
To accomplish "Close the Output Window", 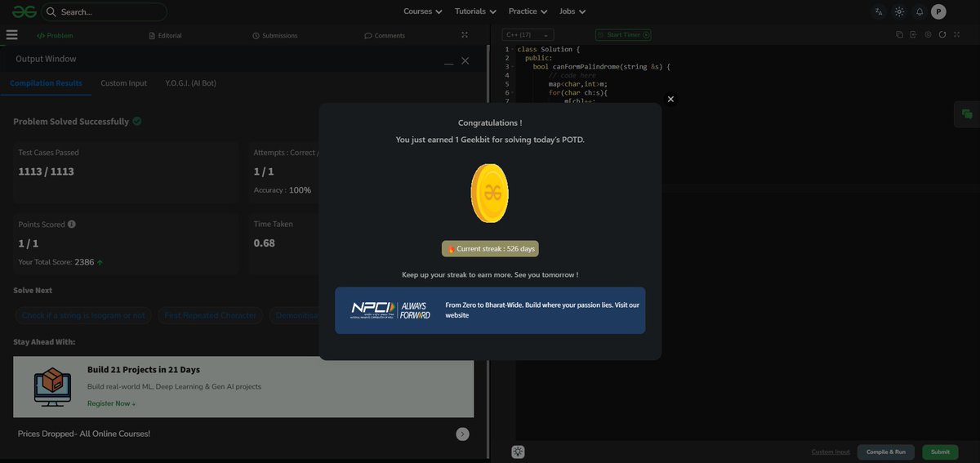I will pos(465,61).
